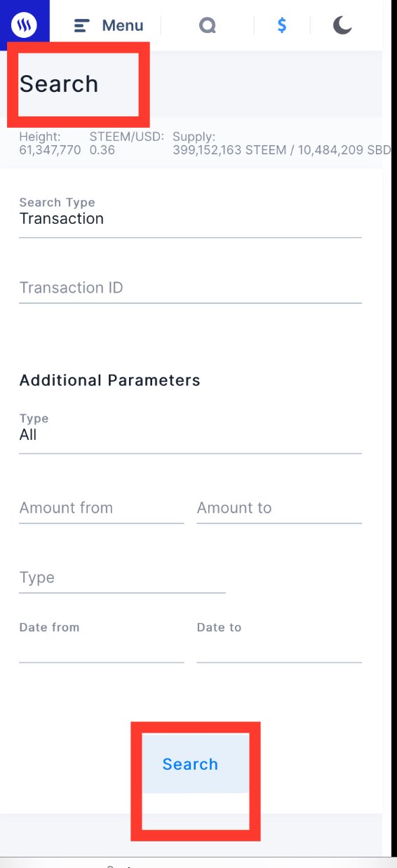The image size is (397, 868).
Task: Click the Steem logo icon
Action: [24, 25]
